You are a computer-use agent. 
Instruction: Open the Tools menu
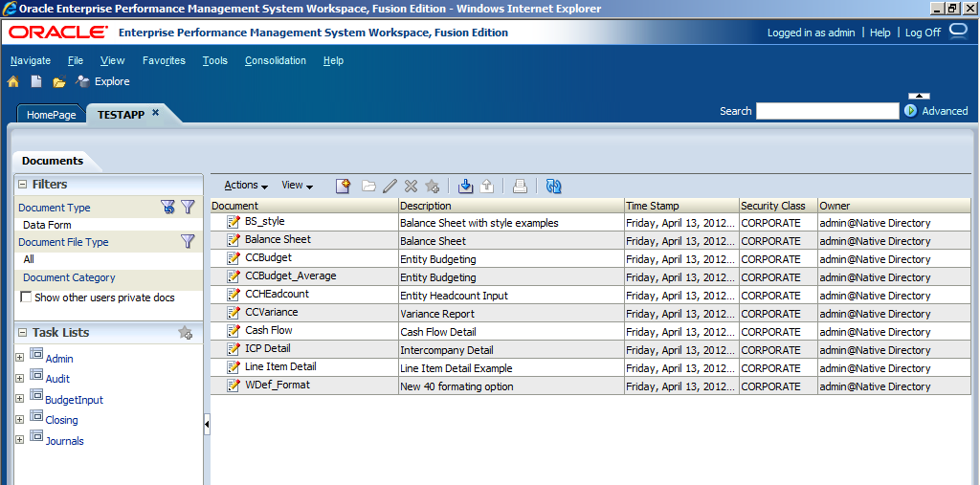[x=215, y=60]
